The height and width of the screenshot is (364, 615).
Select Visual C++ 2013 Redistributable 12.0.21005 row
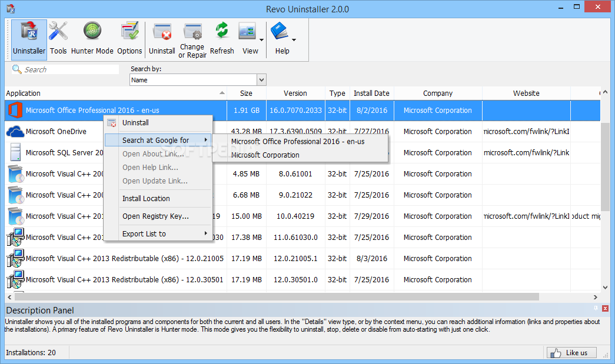tap(302, 258)
